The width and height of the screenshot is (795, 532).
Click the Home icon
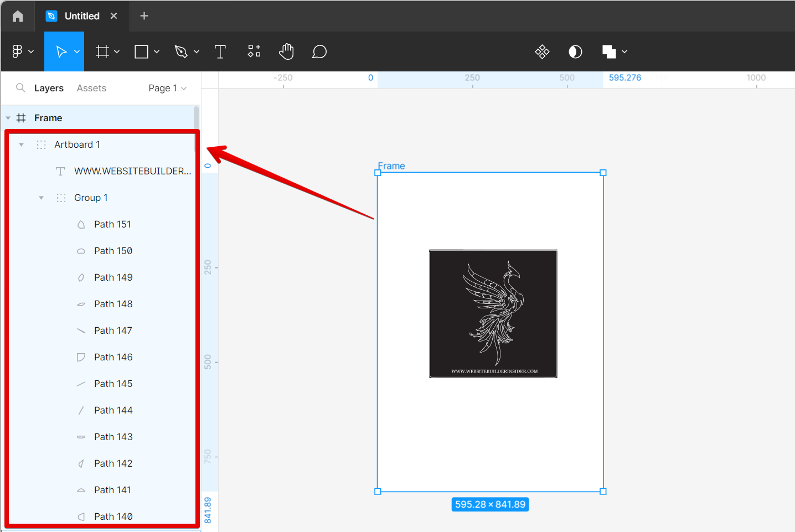pos(18,16)
